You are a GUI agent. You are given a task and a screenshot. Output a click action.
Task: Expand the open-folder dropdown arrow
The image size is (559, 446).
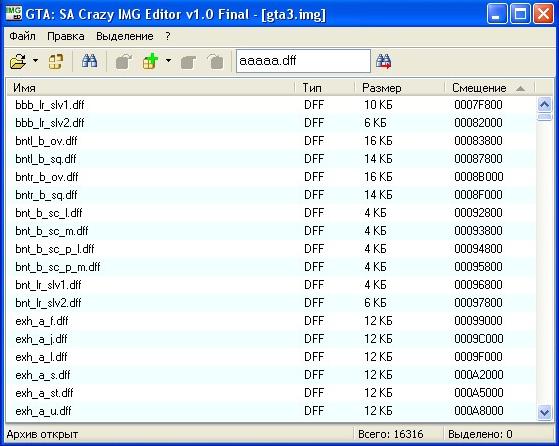[x=35, y=61]
